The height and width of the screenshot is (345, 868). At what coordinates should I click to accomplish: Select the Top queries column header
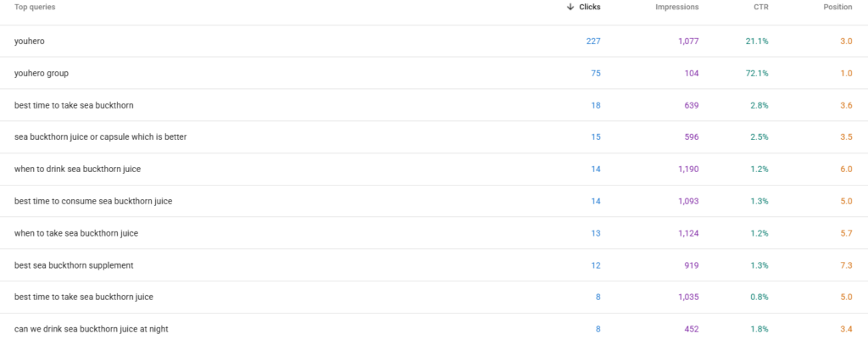click(35, 7)
